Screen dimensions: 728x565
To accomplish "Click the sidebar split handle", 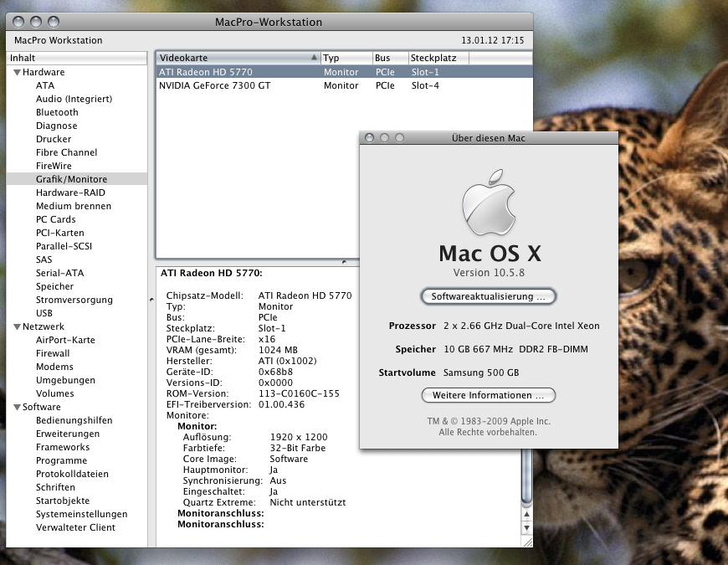I will pos(151,300).
